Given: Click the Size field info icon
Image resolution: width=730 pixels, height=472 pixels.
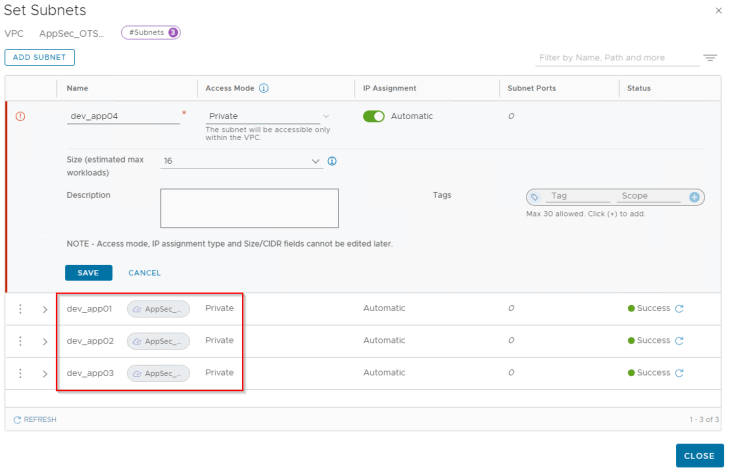Looking at the screenshot, I should [x=332, y=161].
